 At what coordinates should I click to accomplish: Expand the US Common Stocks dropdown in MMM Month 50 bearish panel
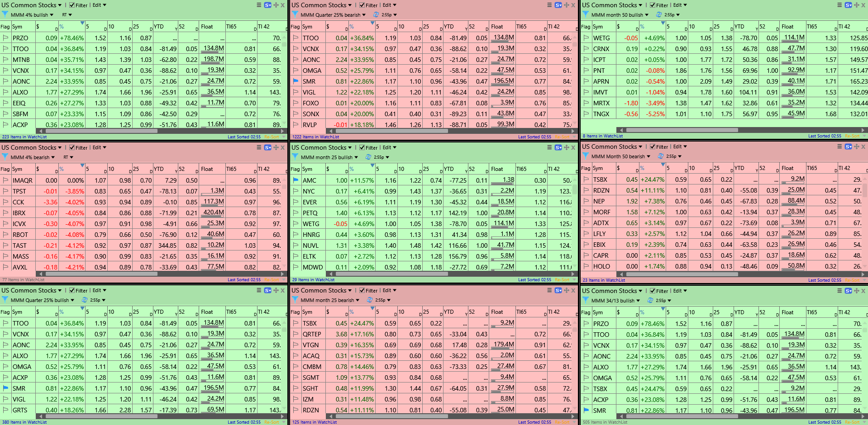612,146
